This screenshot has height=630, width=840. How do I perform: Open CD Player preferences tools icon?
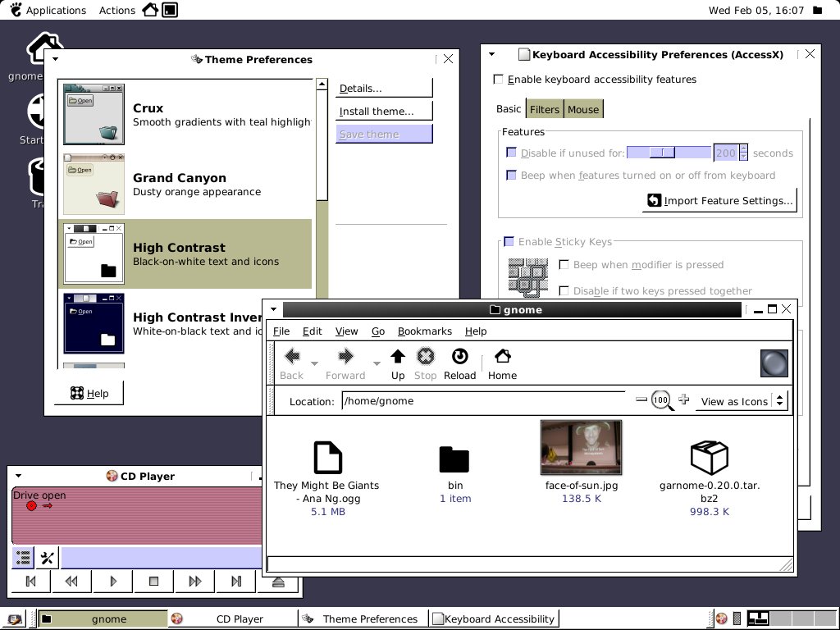47,558
